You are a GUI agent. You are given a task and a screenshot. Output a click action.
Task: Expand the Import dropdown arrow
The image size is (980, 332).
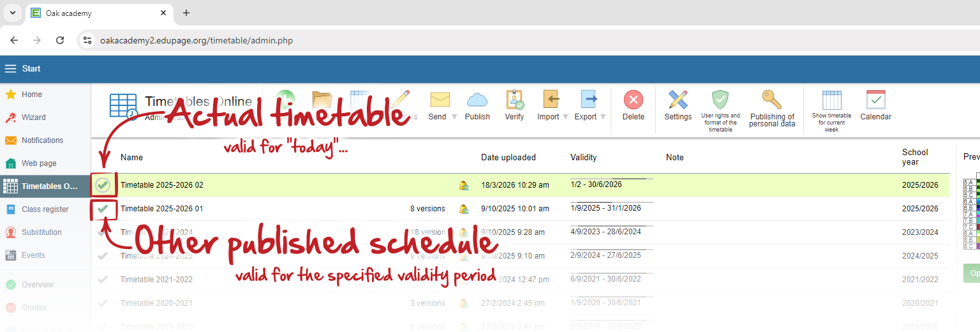pos(565,117)
